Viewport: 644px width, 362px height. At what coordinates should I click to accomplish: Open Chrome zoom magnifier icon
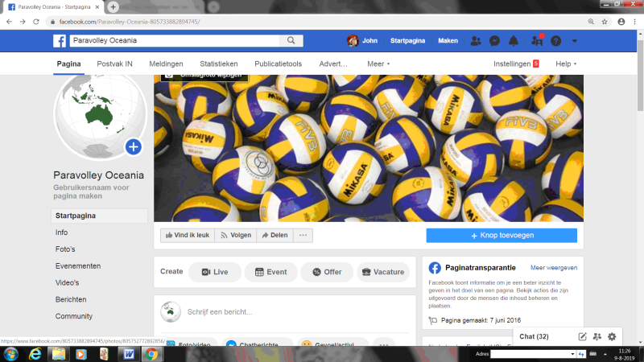[591, 22]
